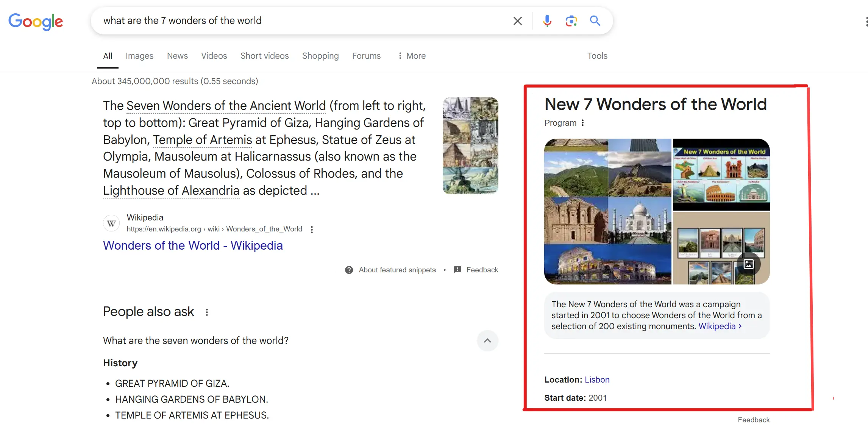Switch to the News tab
The height and width of the screenshot is (425, 868).
(177, 56)
